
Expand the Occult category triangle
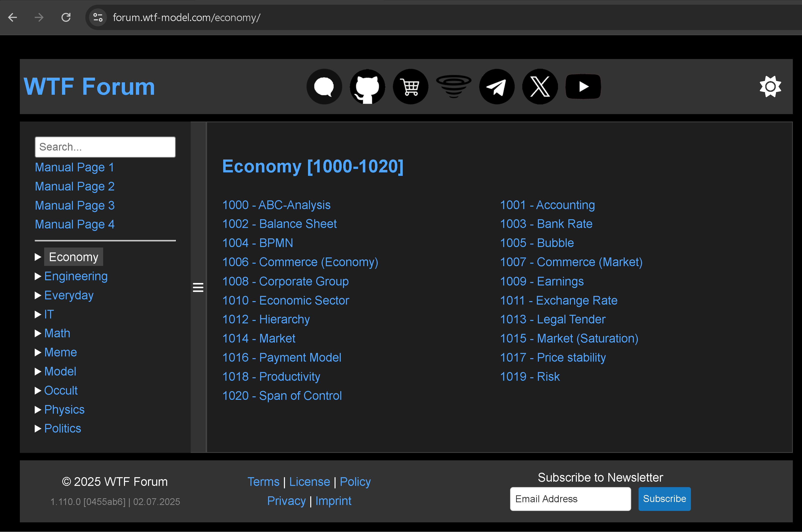[x=38, y=391]
